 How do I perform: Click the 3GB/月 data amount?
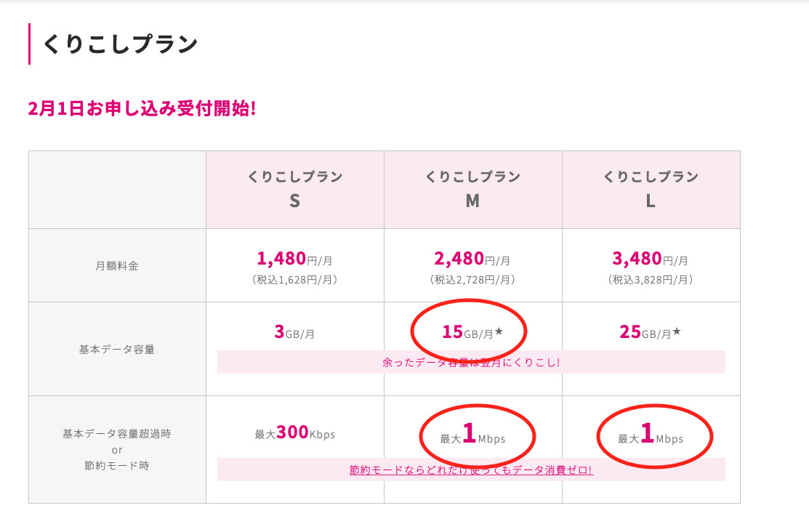point(294,333)
